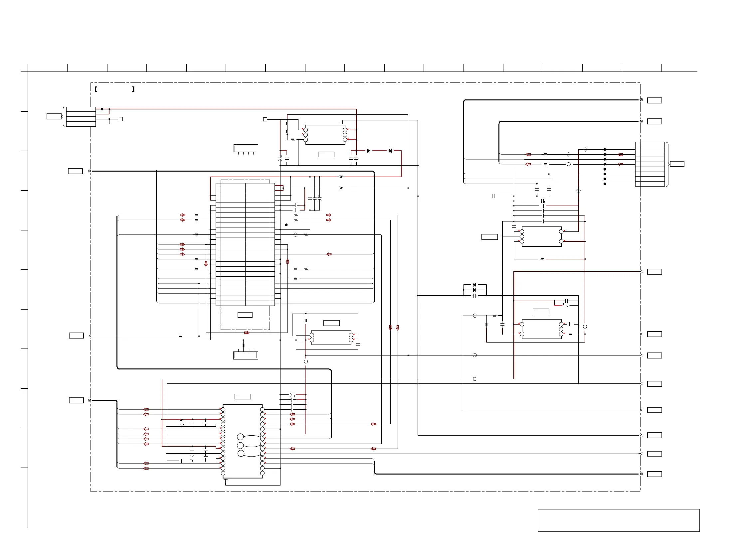This screenshot has width=745, height=560.
Task: Click the crossed-square terminal at top right border
Action: [641, 100]
